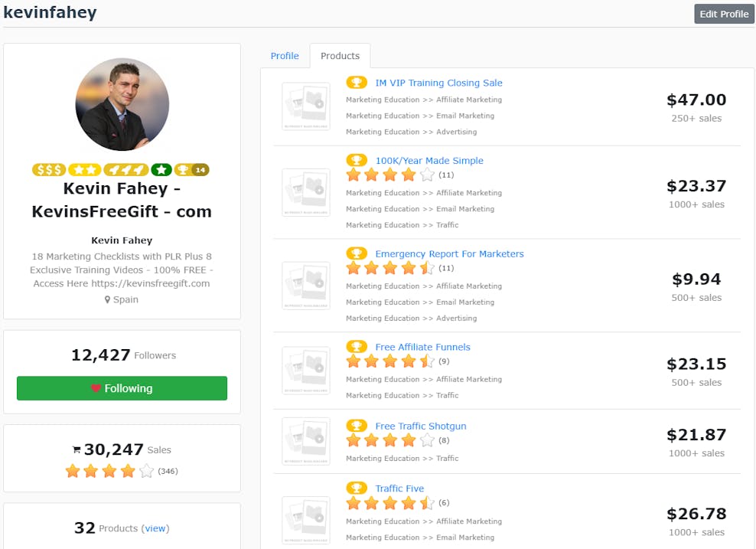The height and width of the screenshot is (549, 756).
Task: Select the Products tab
Action: click(340, 56)
